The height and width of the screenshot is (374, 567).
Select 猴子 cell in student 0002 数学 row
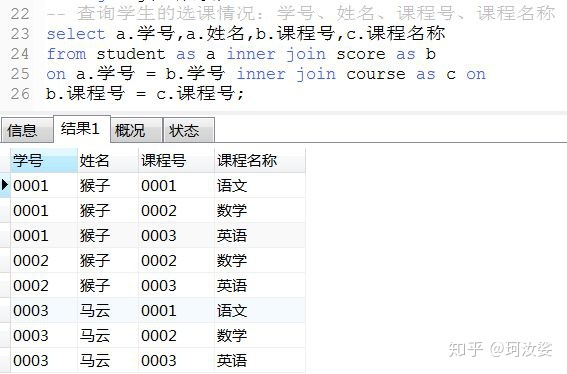click(108, 260)
